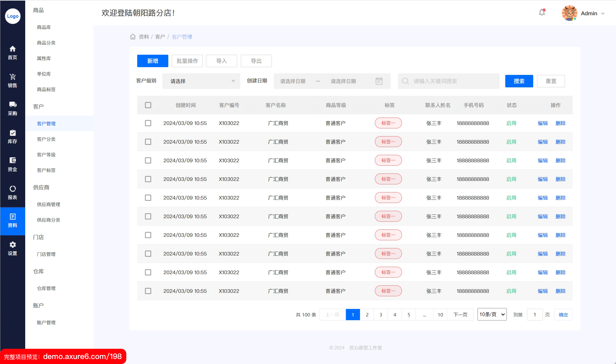Open the notification bell
616x364 pixels.
(x=542, y=12)
